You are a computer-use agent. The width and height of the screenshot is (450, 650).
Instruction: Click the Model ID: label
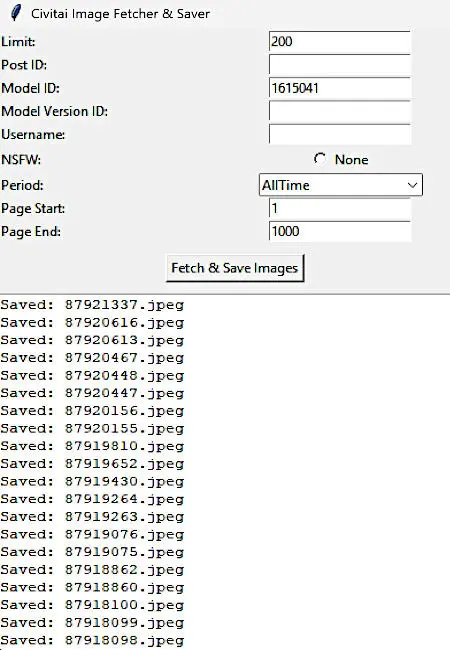pos(30,88)
